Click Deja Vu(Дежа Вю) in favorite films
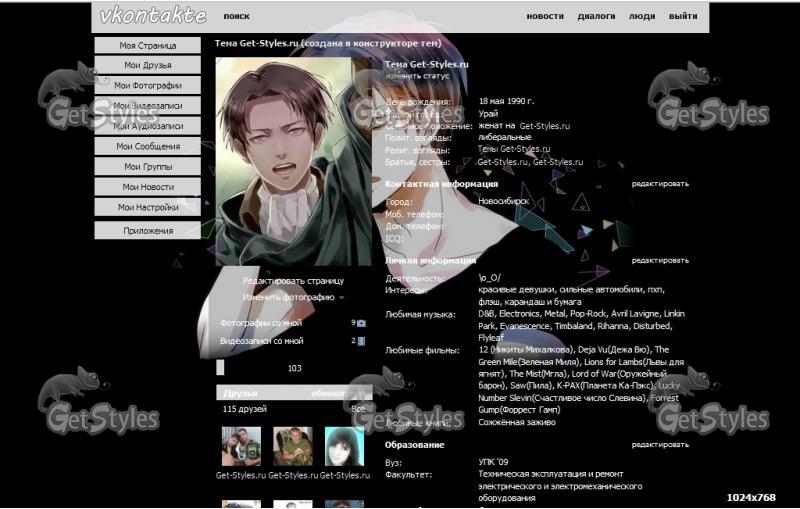 coord(615,350)
